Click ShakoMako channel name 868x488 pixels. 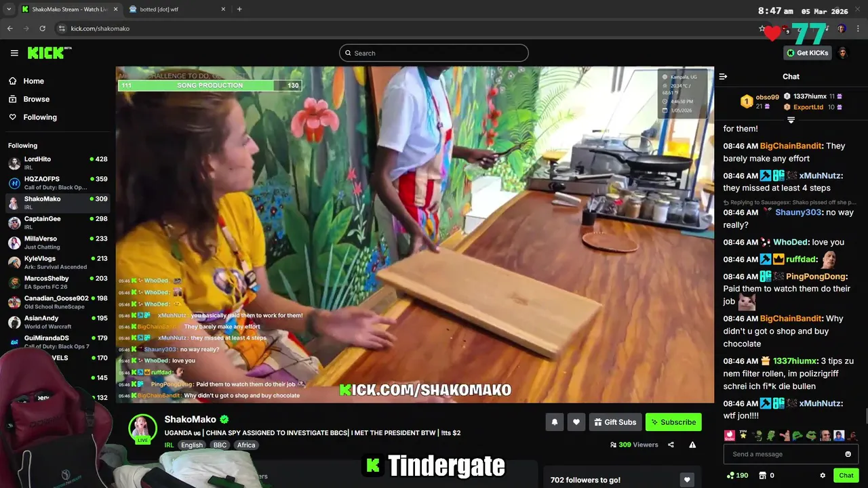coord(190,420)
